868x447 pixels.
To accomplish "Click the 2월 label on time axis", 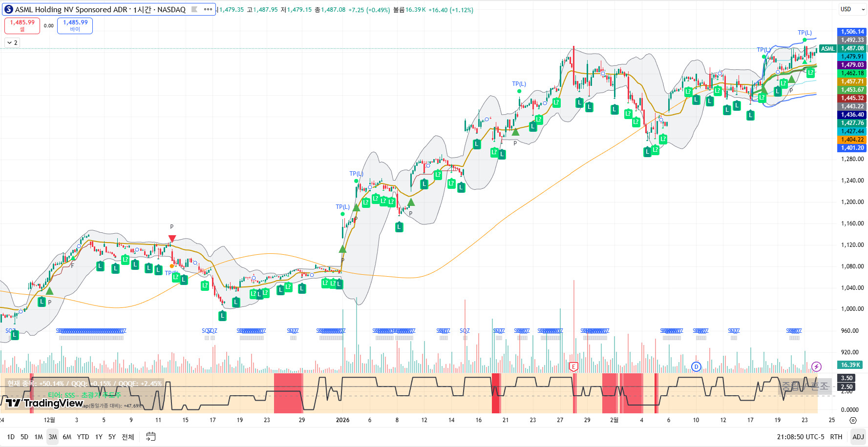I will [x=614, y=420].
